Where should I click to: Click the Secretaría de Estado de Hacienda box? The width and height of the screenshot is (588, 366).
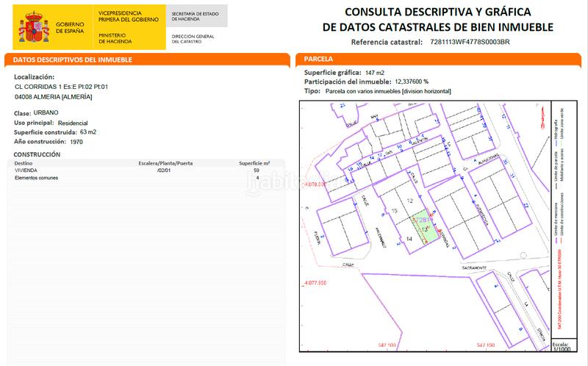pos(196,16)
